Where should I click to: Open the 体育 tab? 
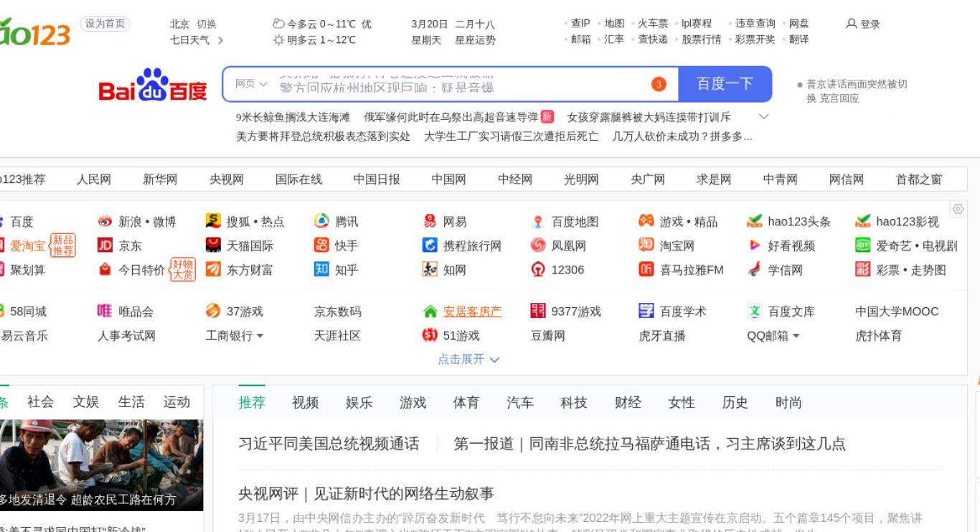[x=466, y=403]
